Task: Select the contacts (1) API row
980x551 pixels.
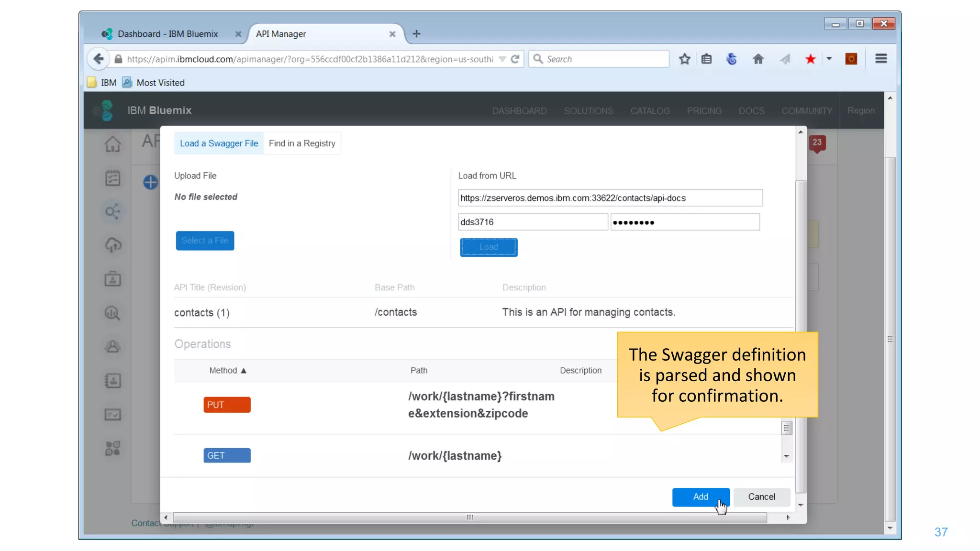Action: click(483, 312)
